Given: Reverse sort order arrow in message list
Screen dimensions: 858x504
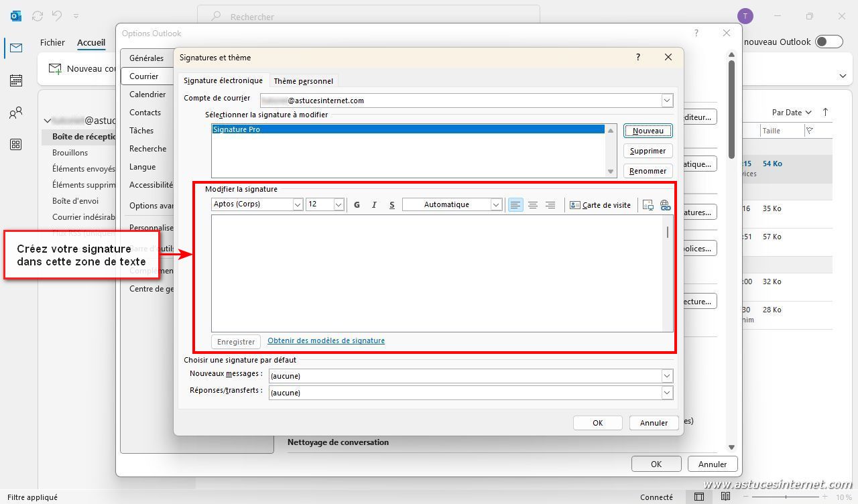Looking at the screenshot, I should [x=825, y=112].
